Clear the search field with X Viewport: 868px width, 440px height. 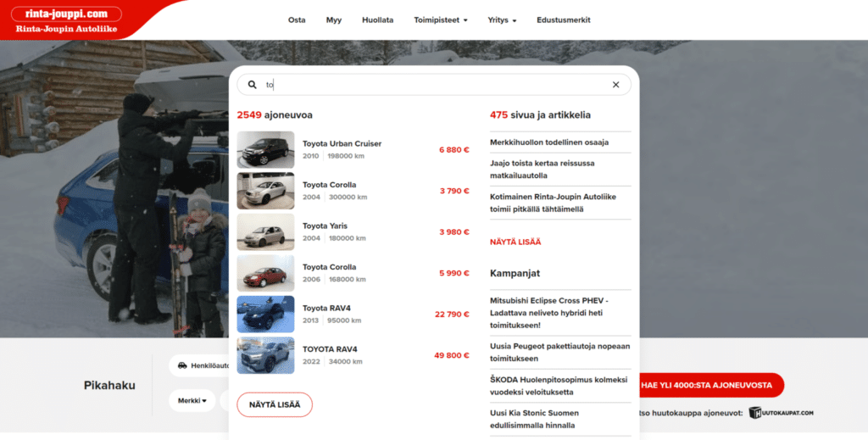[615, 85]
